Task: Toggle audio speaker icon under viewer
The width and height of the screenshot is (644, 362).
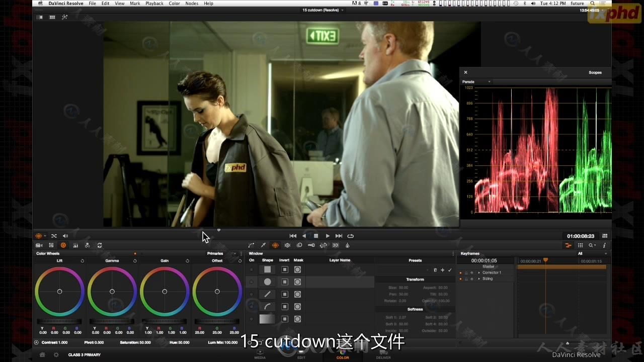Action: coord(65,236)
